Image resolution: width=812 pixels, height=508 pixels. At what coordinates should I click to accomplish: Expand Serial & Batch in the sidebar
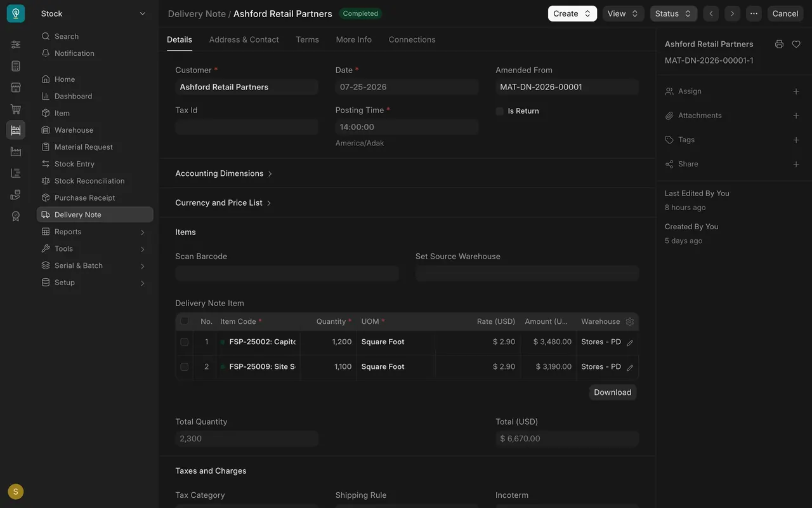[x=95, y=265]
